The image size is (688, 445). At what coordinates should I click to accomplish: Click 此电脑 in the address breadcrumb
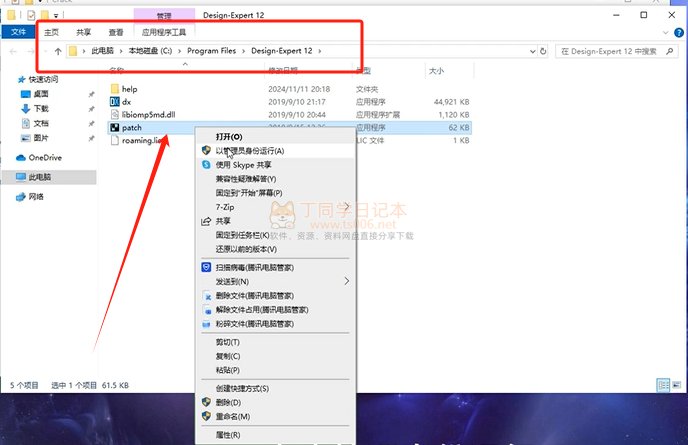tap(102, 51)
